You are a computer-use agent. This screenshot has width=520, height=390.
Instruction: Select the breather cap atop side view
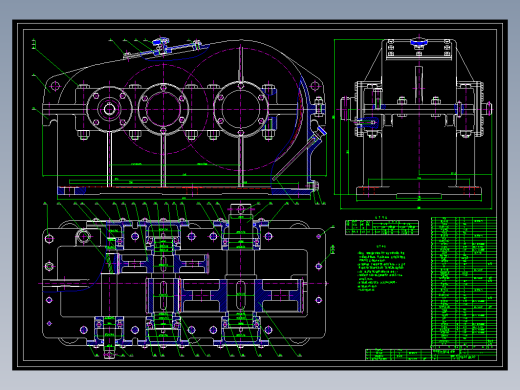[x=419, y=42]
